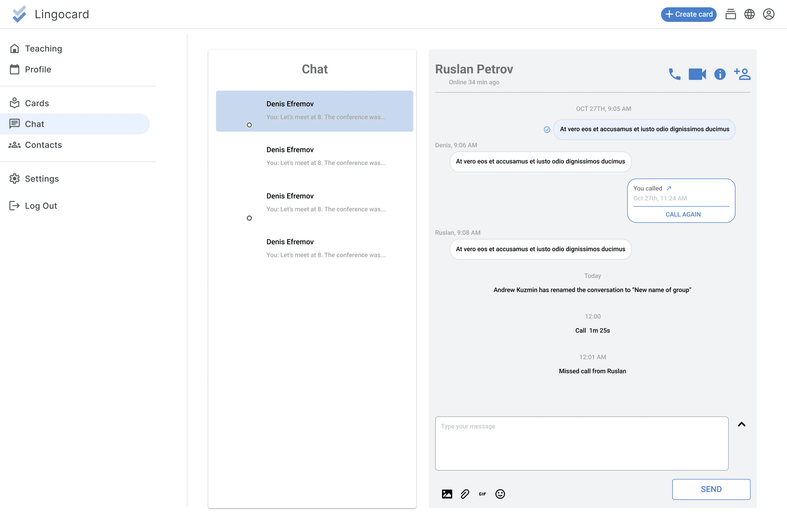Image resolution: width=787 pixels, height=532 pixels.
Task: Click the house icon beside Teaching
Action: [14, 48]
